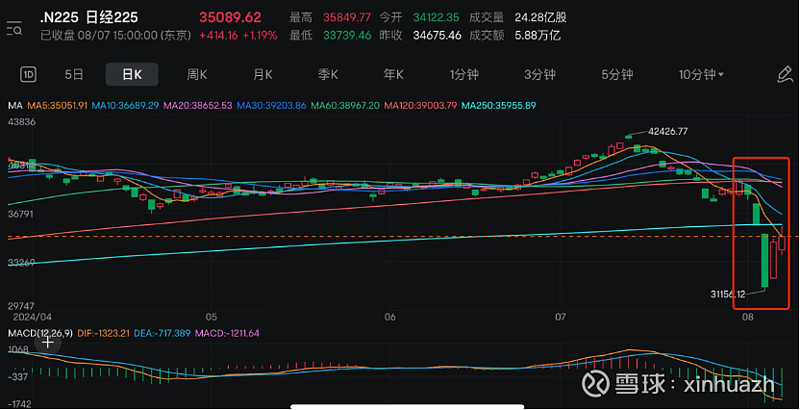Click the 42426.77 high price label
The image size is (800, 410).
[x=668, y=132]
